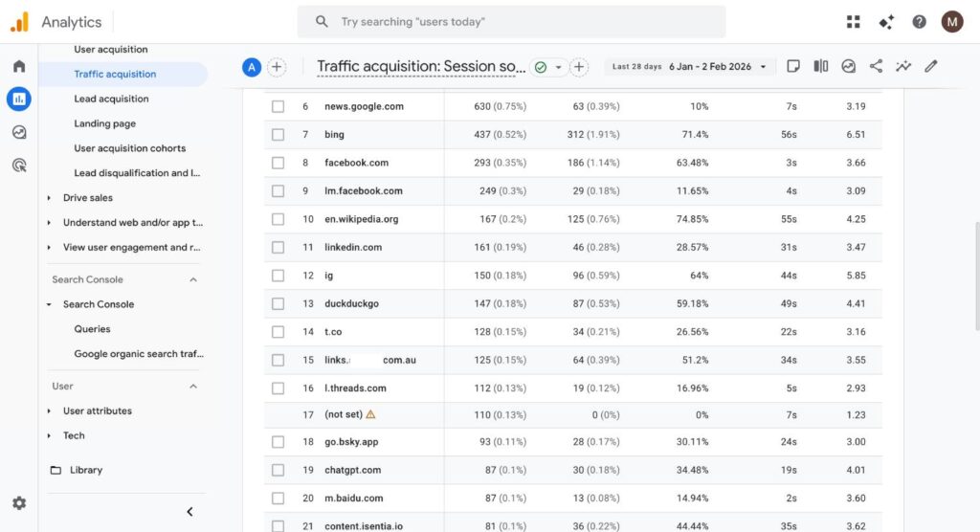Click the Share this report icon
Screen dimensions: 980x532
(876, 67)
